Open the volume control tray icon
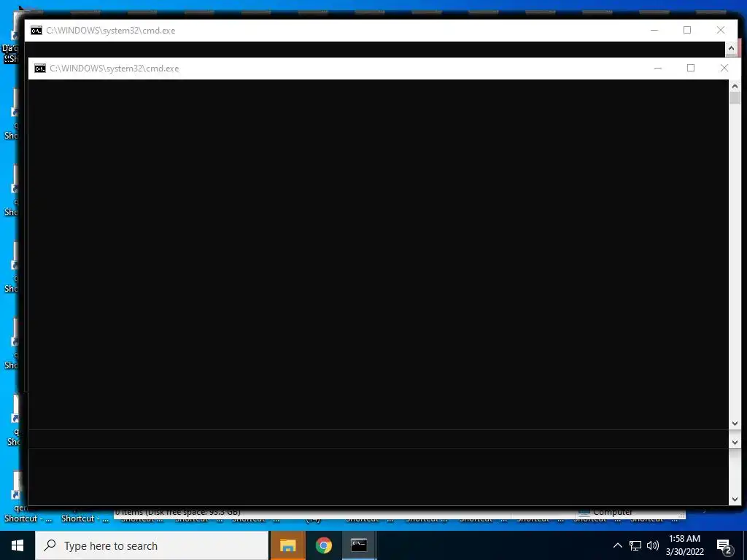 pyautogui.click(x=653, y=545)
